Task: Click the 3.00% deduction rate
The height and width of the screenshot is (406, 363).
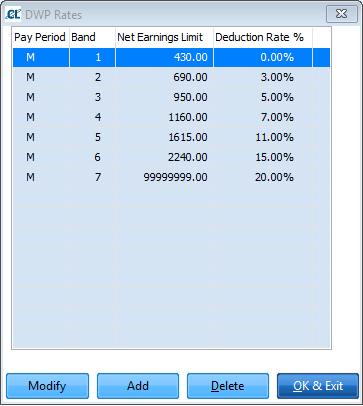Action: pyautogui.click(x=263, y=77)
